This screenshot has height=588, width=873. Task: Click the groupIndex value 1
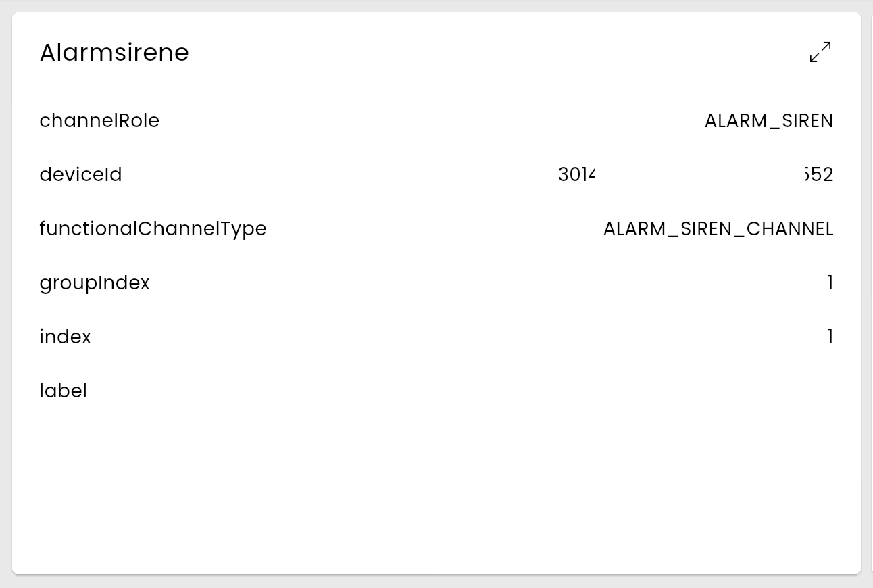tap(830, 283)
